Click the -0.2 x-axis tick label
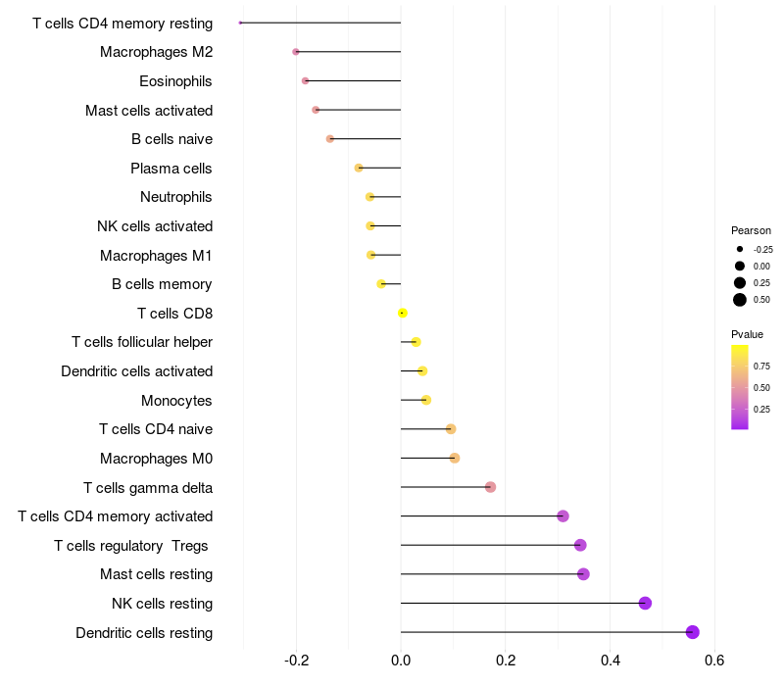This screenshot has width=784, height=686. click(x=296, y=661)
